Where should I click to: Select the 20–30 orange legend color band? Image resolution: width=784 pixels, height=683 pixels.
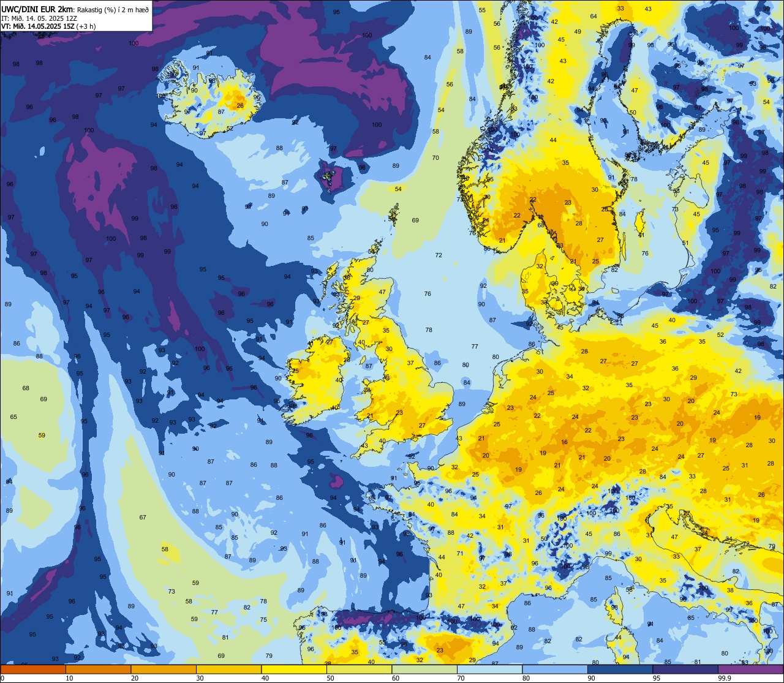(x=164, y=669)
